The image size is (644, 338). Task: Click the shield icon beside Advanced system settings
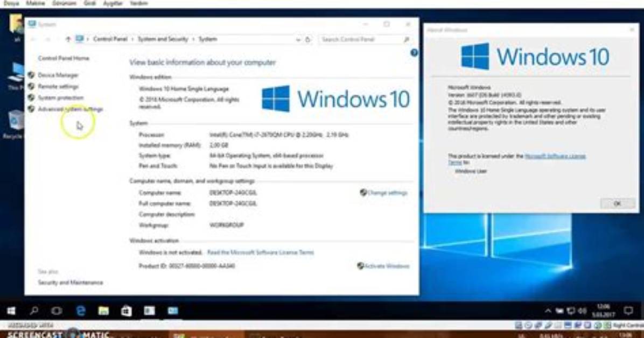tap(31, 109)
